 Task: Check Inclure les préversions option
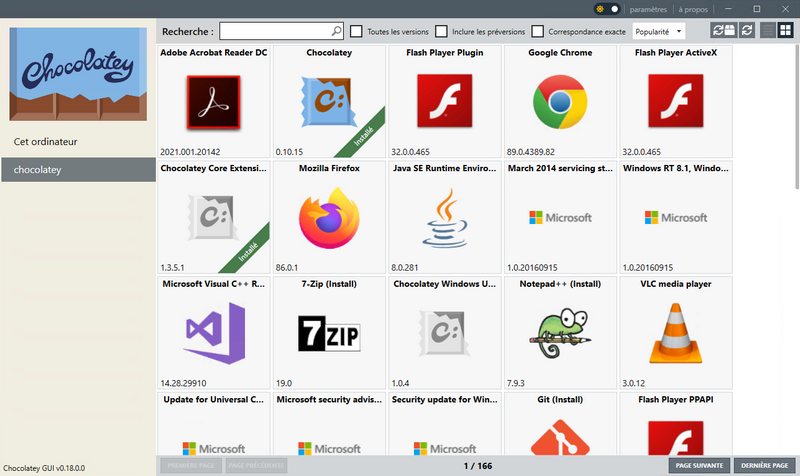pyautogui.click(x=442, y=31)
